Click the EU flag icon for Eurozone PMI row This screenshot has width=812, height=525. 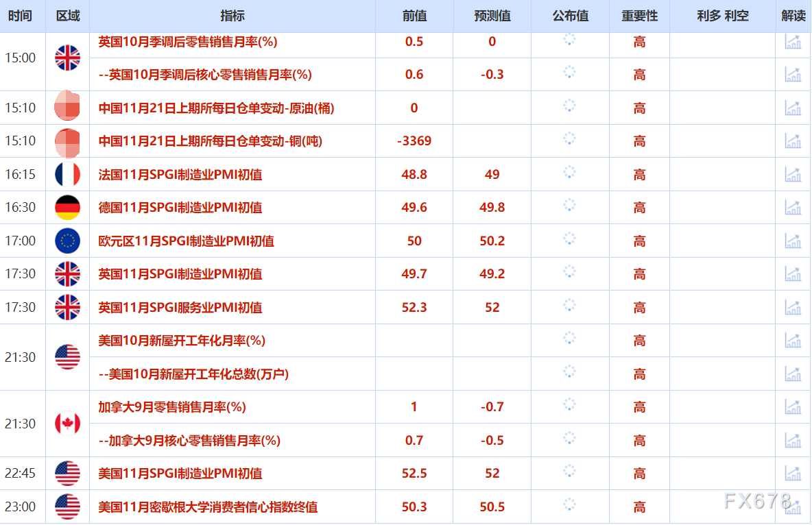click(67, 241)
